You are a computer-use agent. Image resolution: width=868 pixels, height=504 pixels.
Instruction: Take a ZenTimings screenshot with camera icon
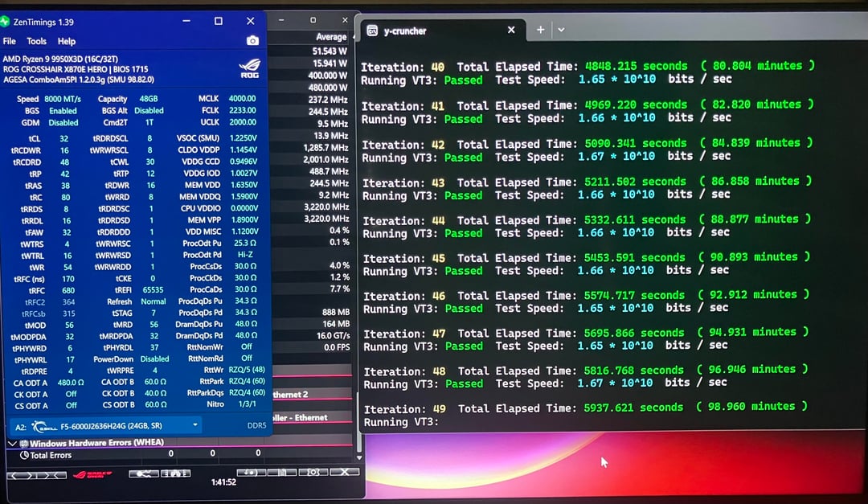(x=252, y=40)
